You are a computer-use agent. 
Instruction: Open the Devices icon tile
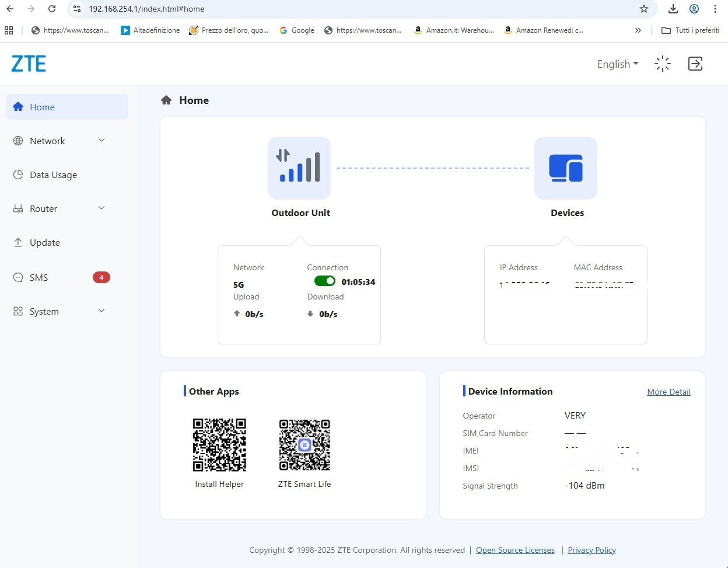pos(565,168)
